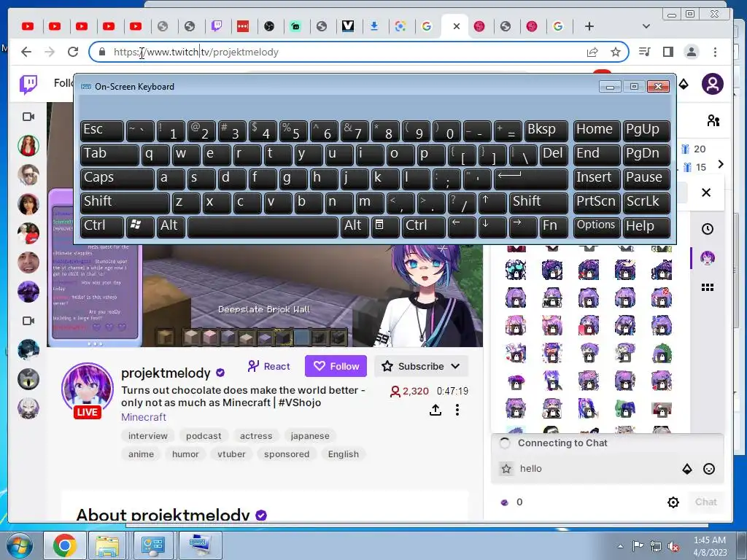
Task: Toggle left Alt key on on-screen keyboard
Action: [x=171, y=226]
